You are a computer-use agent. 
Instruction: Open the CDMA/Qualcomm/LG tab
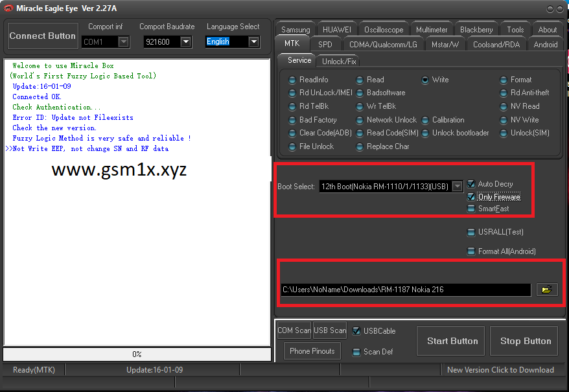[x=383, y=44]
